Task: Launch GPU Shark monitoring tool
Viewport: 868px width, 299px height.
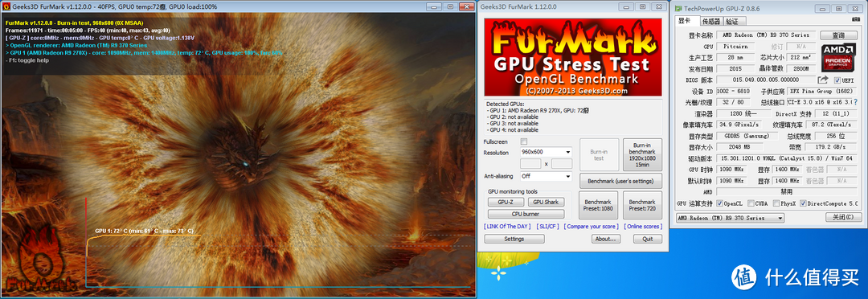Action: (x=546, y=202)
